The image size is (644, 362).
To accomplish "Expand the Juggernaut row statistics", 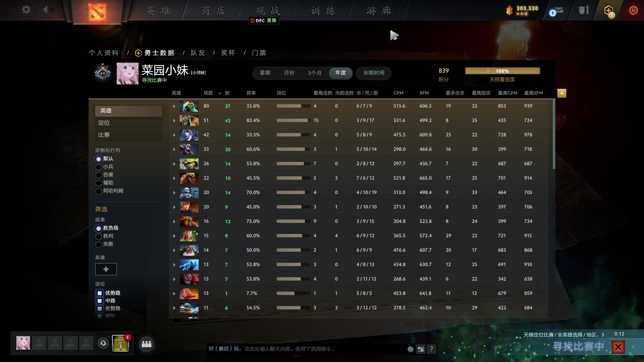I will [174, 120].
